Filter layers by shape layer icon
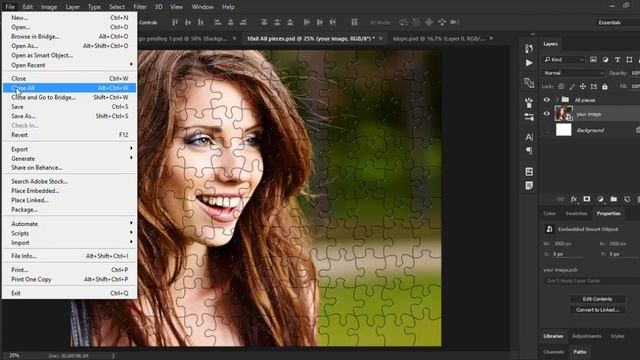The height and width of the screenshot is (360, 640). tap(629, 60)
